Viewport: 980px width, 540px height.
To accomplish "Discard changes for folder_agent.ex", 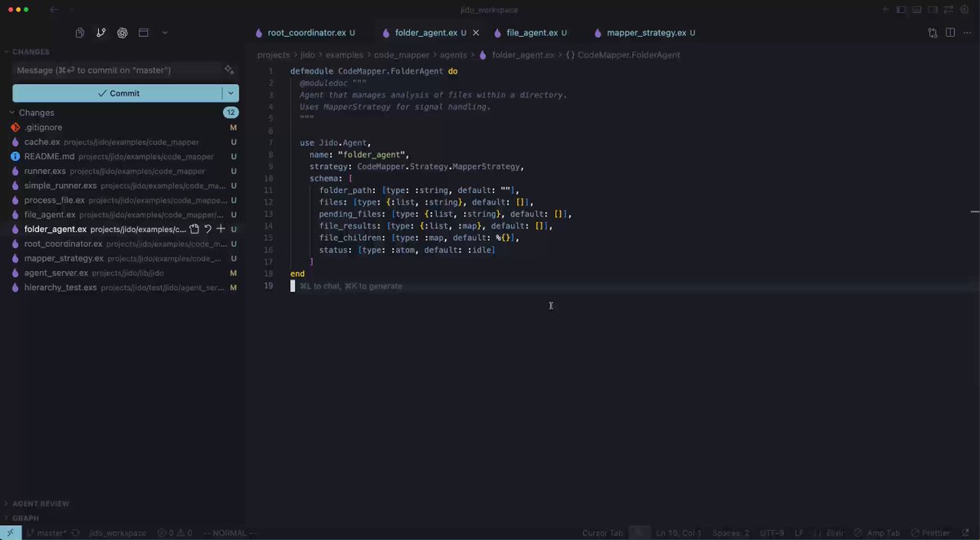I will 207,230.
